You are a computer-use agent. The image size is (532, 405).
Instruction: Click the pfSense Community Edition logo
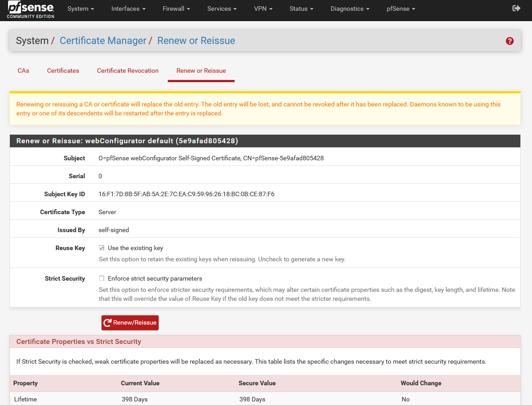[x=31, y=9]
